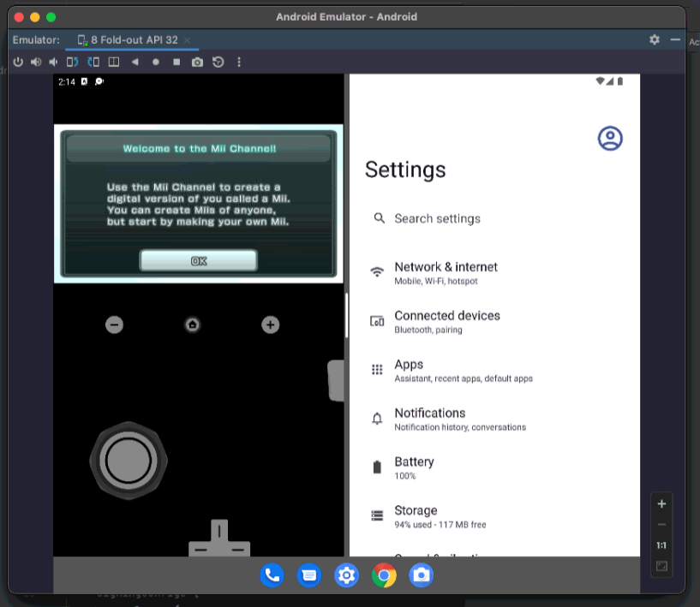Open Battery settings entry
Screen dimensions: 700x607
point(494,467)
